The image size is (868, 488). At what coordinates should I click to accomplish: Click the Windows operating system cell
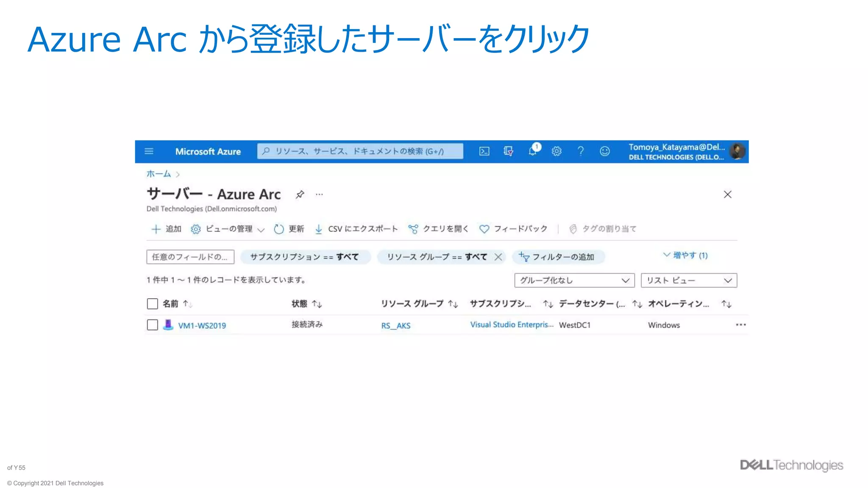(664, 325)
